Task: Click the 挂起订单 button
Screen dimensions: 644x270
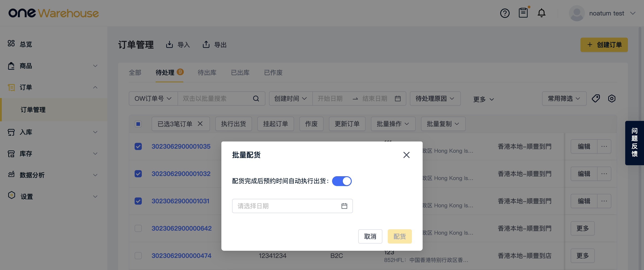Action: point(275,124)
